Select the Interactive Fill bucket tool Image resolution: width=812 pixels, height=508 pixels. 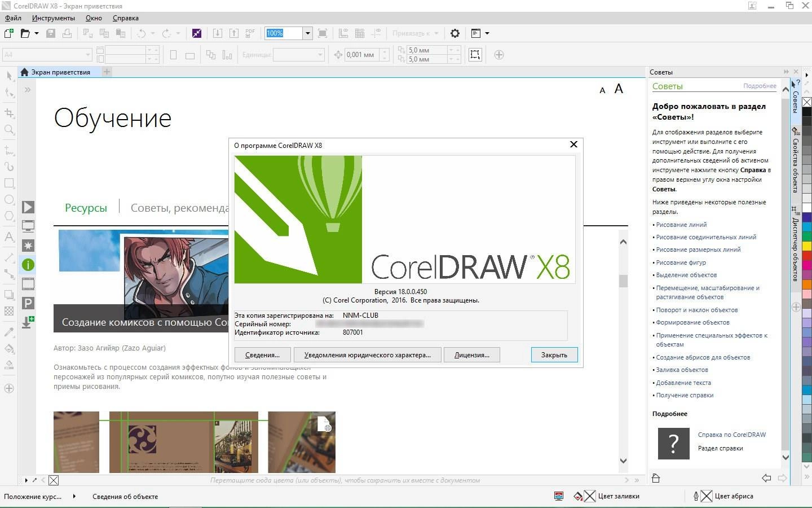click(x=9, y=348)
